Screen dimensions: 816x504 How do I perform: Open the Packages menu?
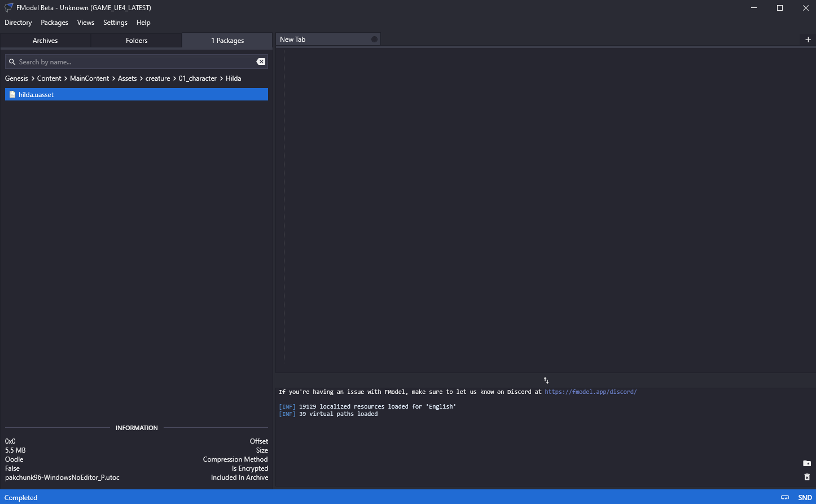click(x=54, y=23)
